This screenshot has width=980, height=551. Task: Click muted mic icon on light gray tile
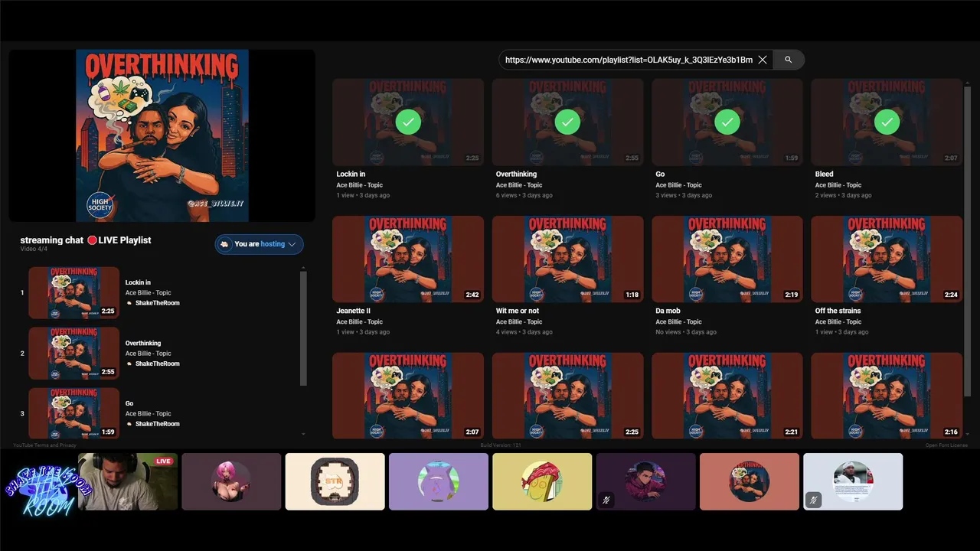pyautogui.click(x=814, y=500)
